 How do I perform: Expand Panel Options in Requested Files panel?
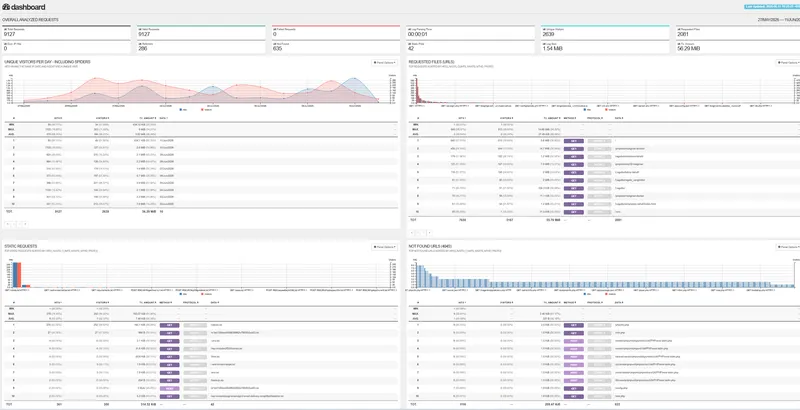788,63
